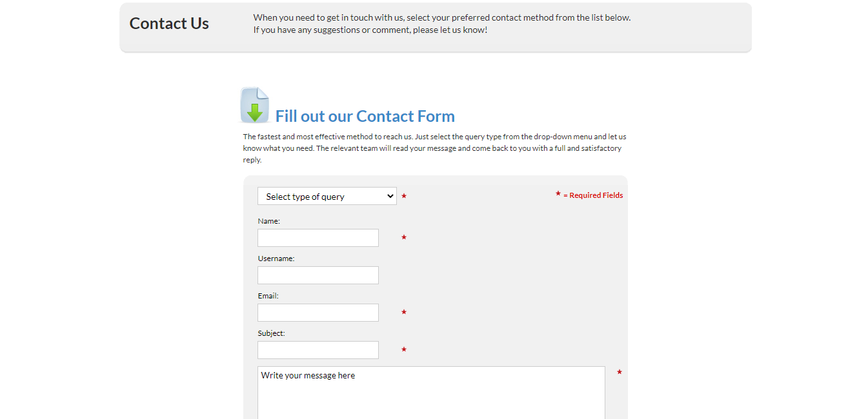Screen dimensions: 868x419
Task: Click the red asterisk beside the query dropdown
Action: click(x=404, y=196)
